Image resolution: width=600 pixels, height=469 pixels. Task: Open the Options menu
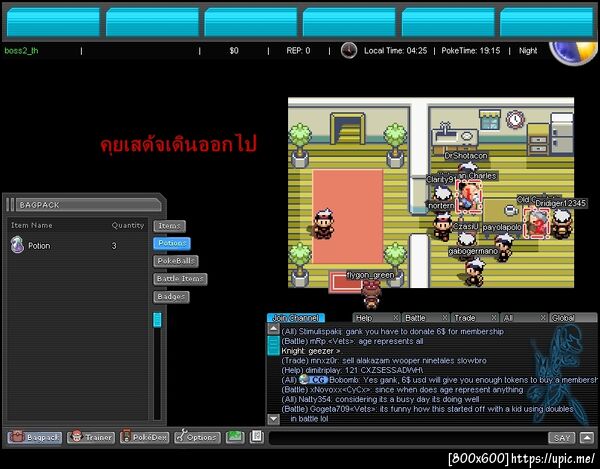tap(197, 437)
